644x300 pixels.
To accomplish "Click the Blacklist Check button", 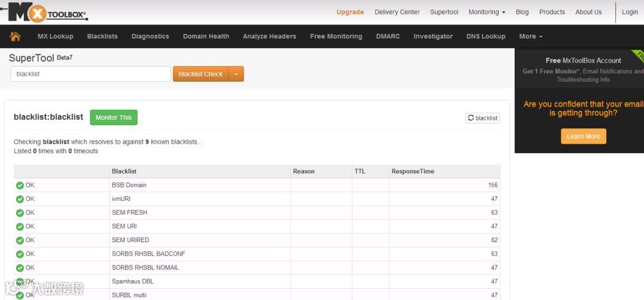I will coord(201,74).
